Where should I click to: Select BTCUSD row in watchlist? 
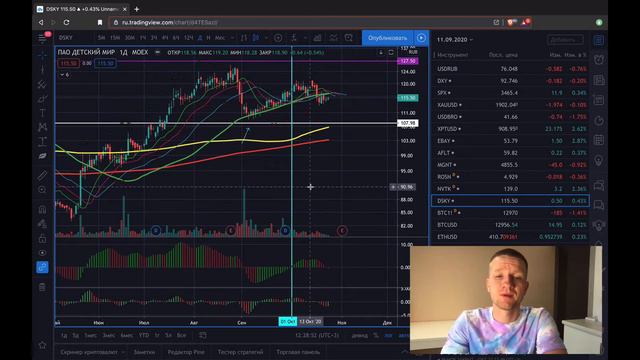click(511, 225)
